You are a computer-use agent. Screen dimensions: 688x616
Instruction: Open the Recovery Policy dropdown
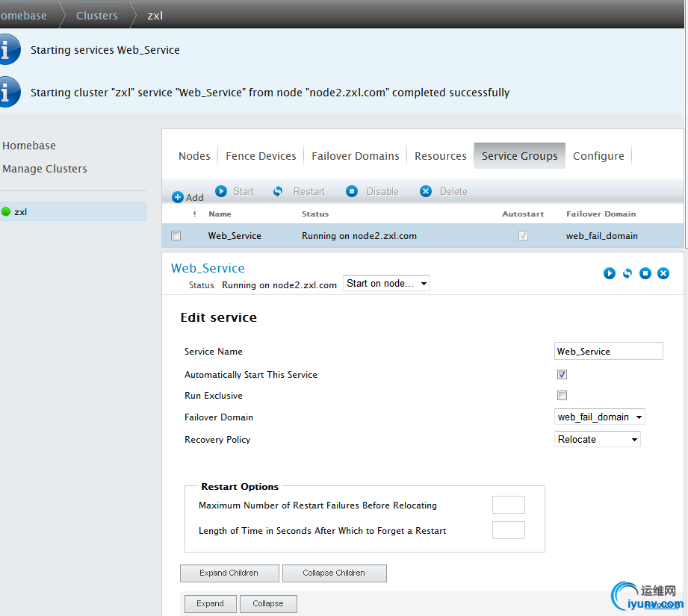pos(597,439)
